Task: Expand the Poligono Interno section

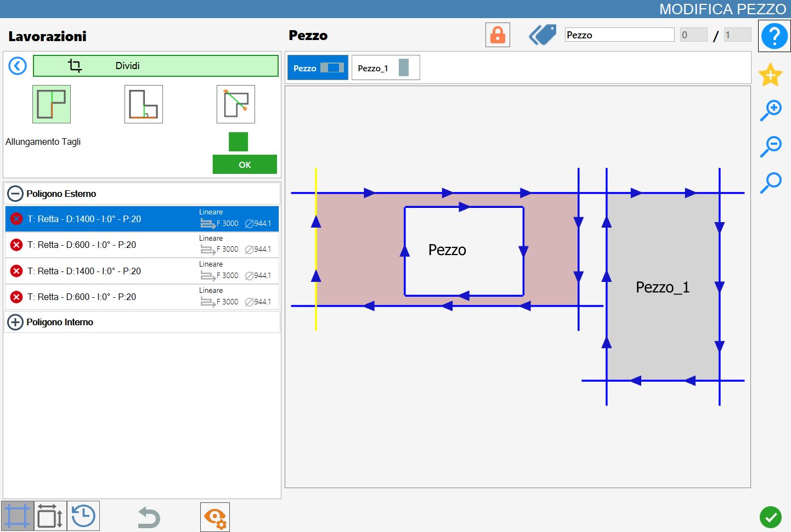Action: click(15, 322)
